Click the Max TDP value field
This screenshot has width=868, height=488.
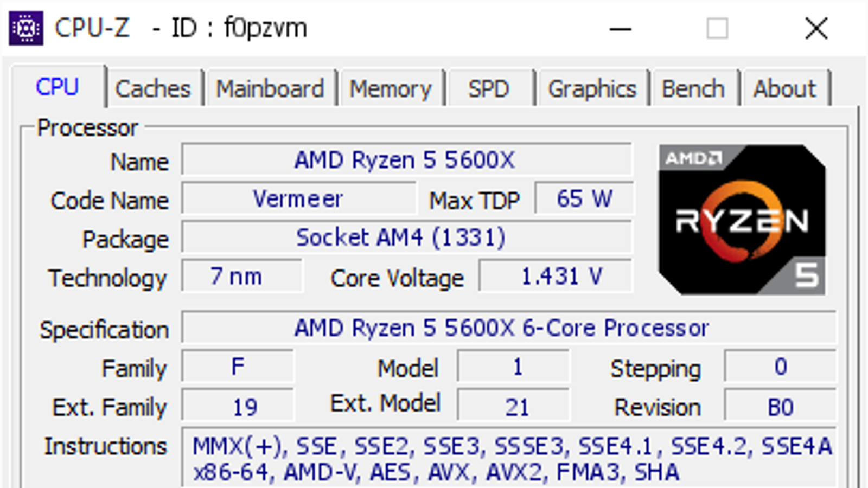click(584, 199)
